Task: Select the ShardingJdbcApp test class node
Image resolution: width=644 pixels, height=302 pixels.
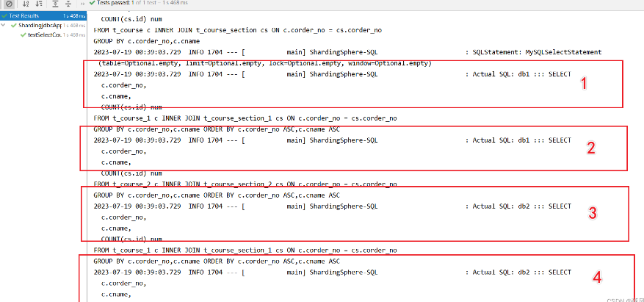Action: click(x=40, y=26)
